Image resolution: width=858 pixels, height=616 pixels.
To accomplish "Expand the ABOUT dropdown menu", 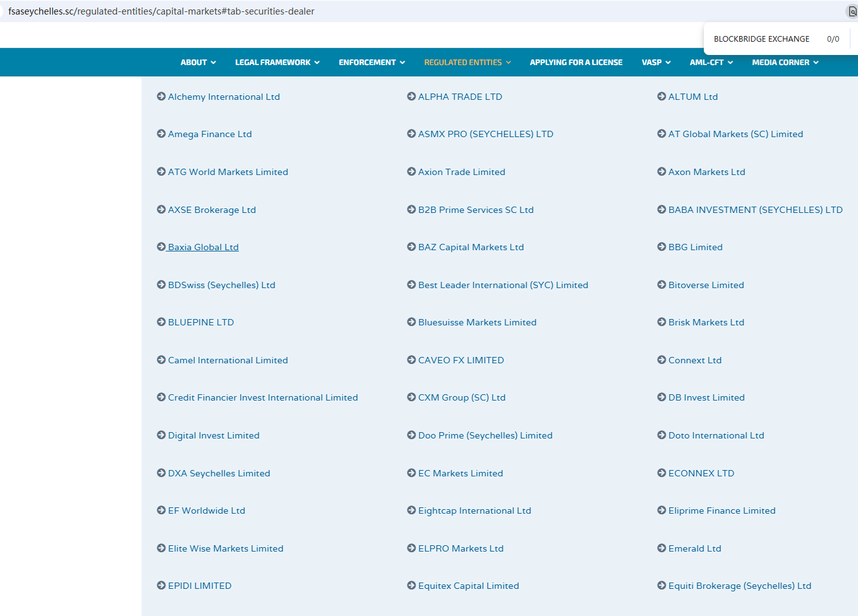I will click(198, 63).
